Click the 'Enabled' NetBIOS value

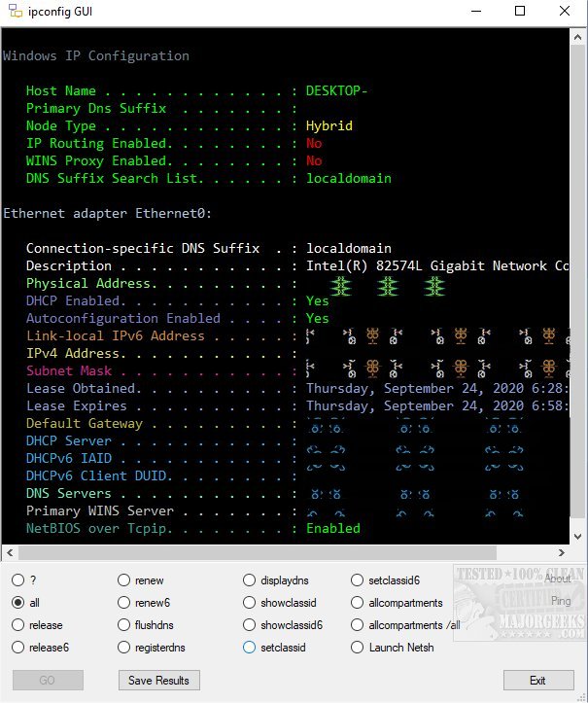point(333,528)
